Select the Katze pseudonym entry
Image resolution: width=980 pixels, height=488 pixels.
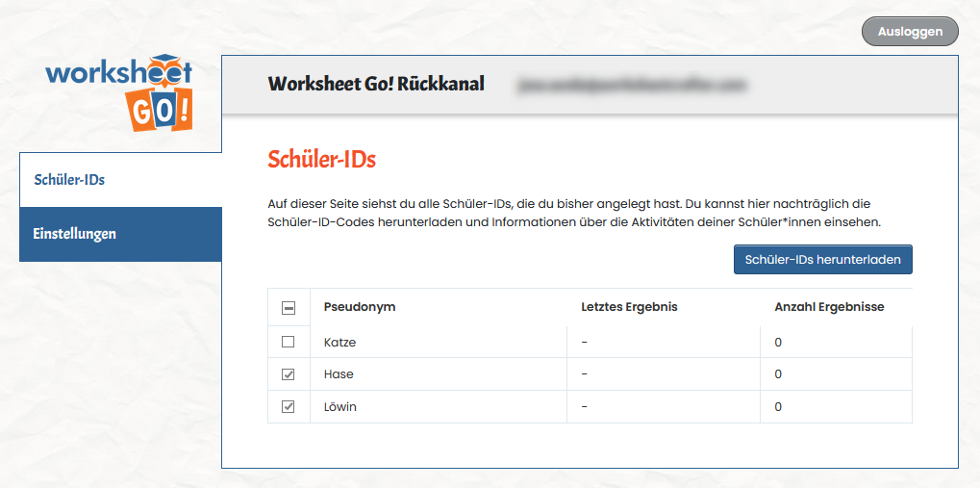pyautogui.click(x=340, y=342)
